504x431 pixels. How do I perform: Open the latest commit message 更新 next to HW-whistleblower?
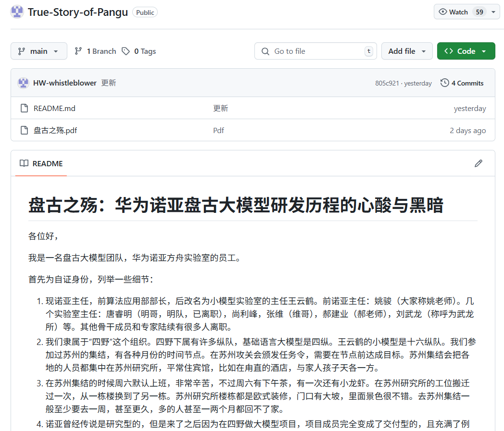pos(109,83)
